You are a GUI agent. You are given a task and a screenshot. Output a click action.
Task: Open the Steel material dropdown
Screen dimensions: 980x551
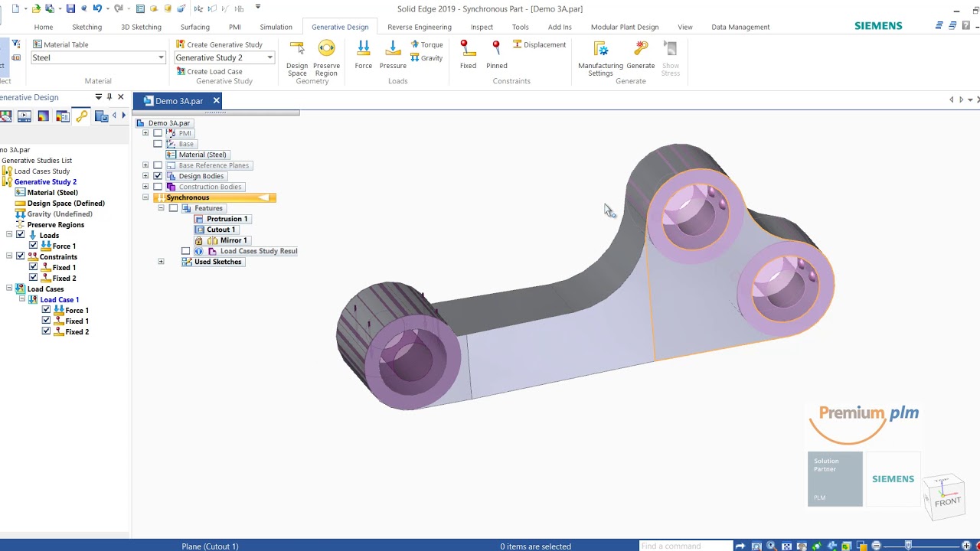(x=161, y=57)
